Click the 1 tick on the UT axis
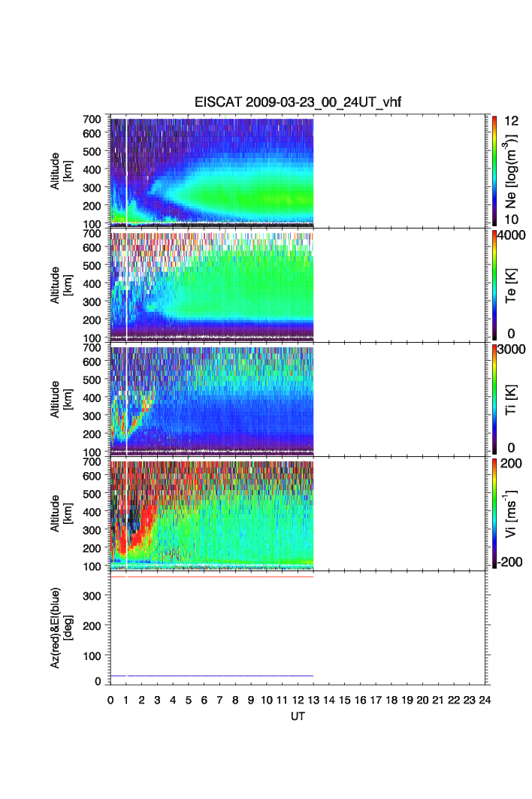Screen dimensions: 532x799 (126, 700)
